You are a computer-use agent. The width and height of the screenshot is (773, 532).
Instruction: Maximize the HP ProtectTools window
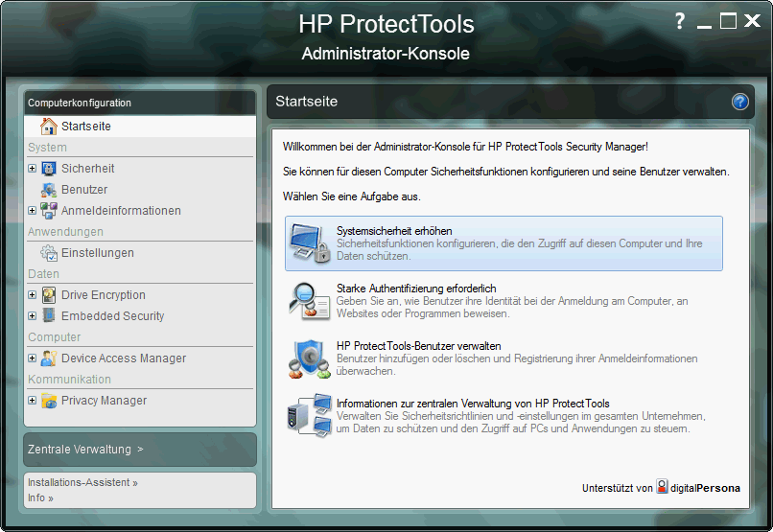(x=728, y=21)
